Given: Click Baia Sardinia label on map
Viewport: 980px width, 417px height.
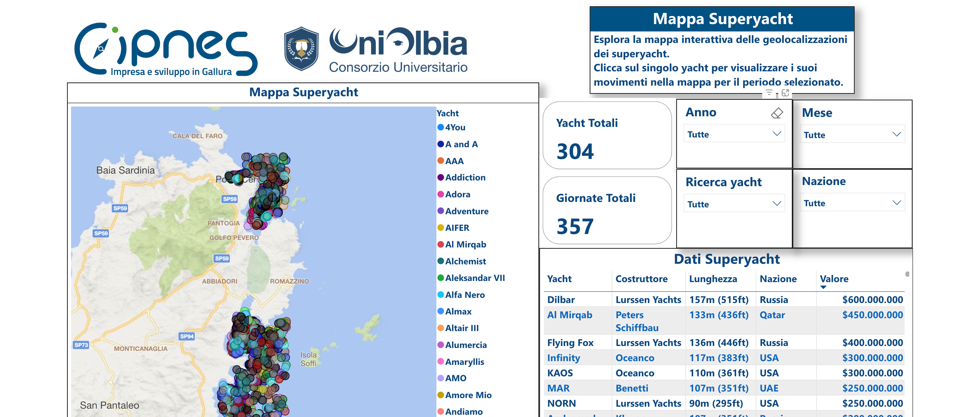Looking at the screenshot, I should point(125,170).
